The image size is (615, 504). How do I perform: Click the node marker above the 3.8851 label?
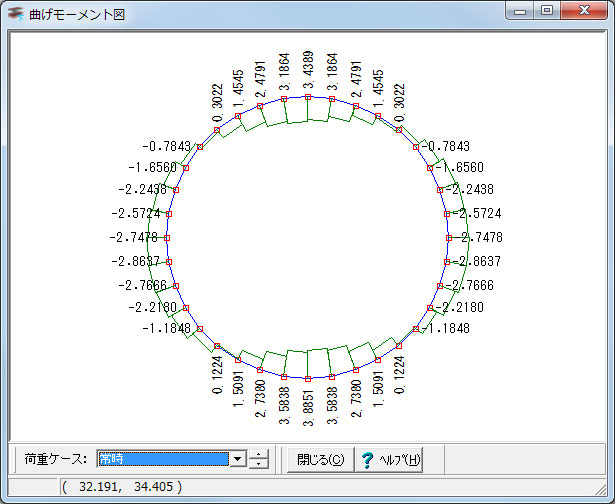(x=308, y=379)
